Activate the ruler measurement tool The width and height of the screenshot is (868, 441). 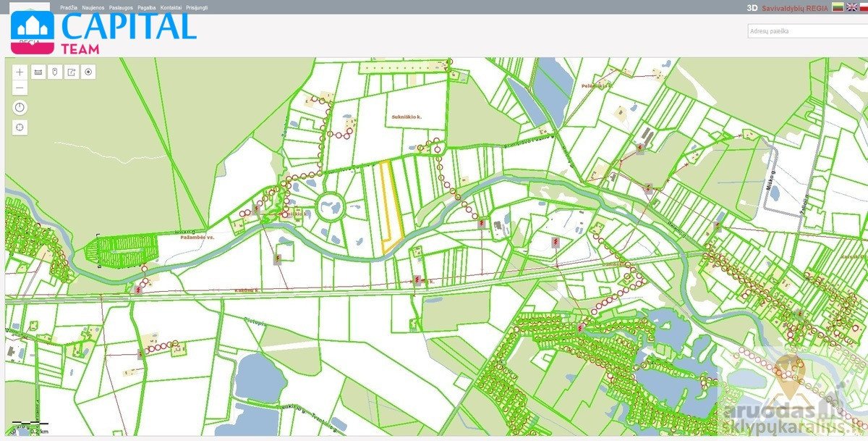pos(38,72)
